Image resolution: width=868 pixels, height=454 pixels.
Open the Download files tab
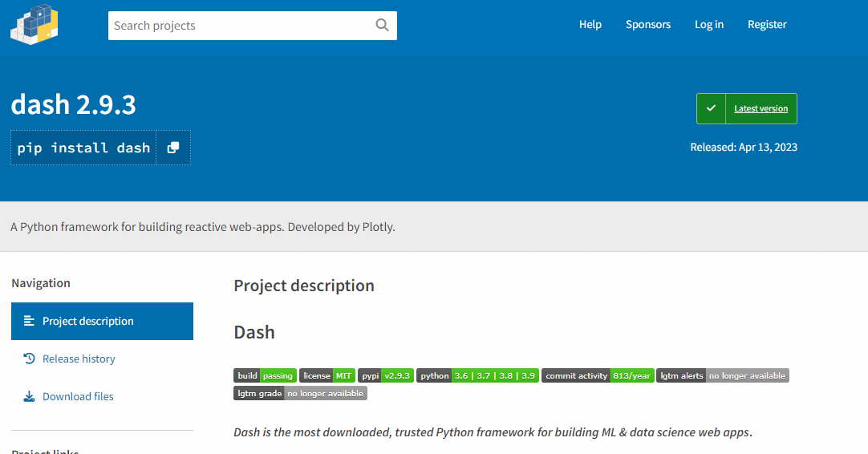(x=78, y=396)
